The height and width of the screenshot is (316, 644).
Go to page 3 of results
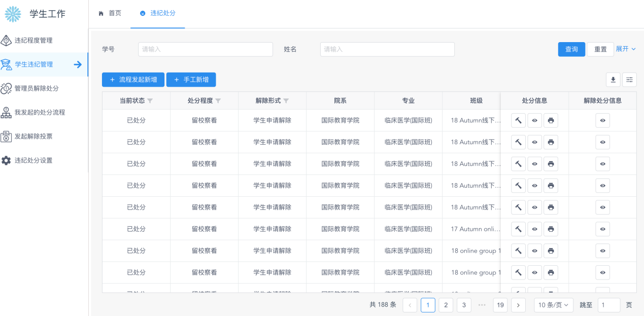tap(463, 305)
